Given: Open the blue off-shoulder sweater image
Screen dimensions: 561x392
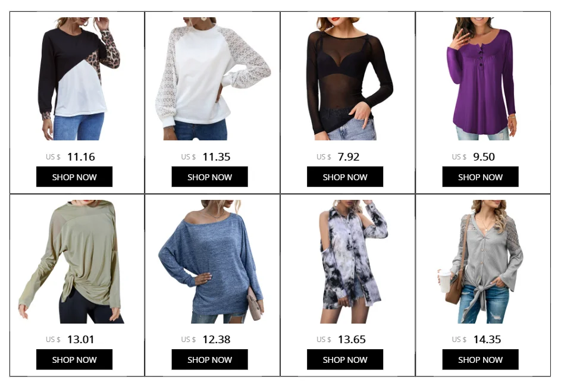Looking at the screenshot, I should click(211, 262).
